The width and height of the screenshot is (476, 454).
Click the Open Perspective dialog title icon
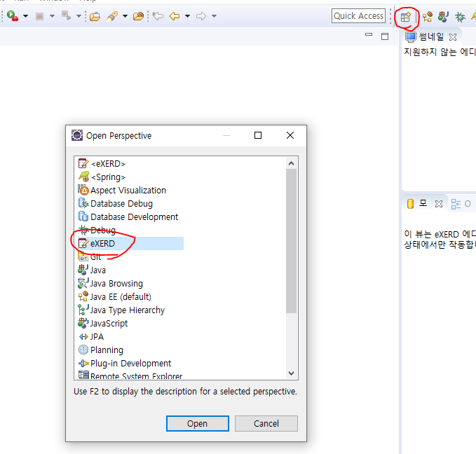pyautogui.click(x=77, y=135)
